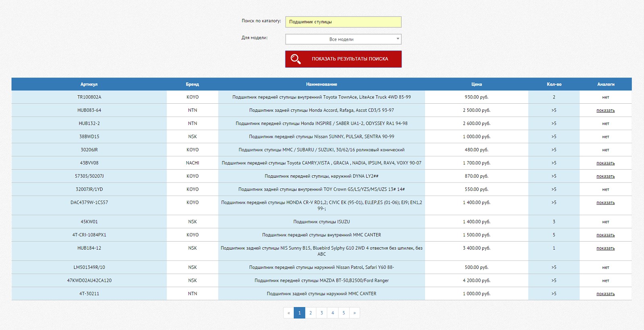
Task: Click 'ПОКАЗАТЬ РЕЗУЛЬТАТЫ ПОИСКА' button
Action: click(343, 59)
